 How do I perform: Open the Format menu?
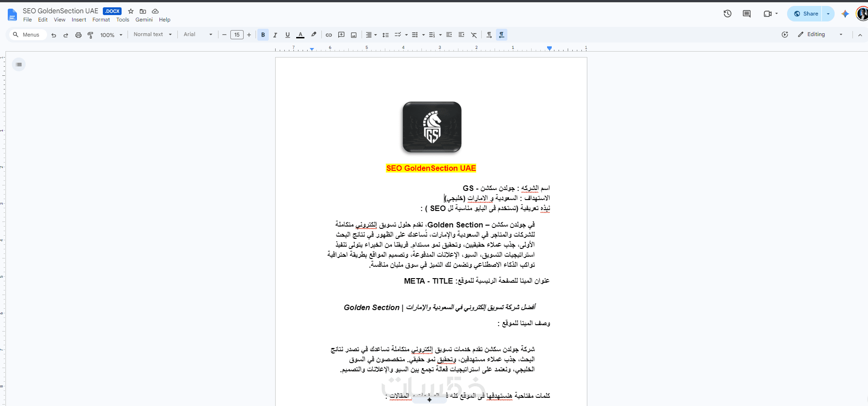(x=101, y=20)
